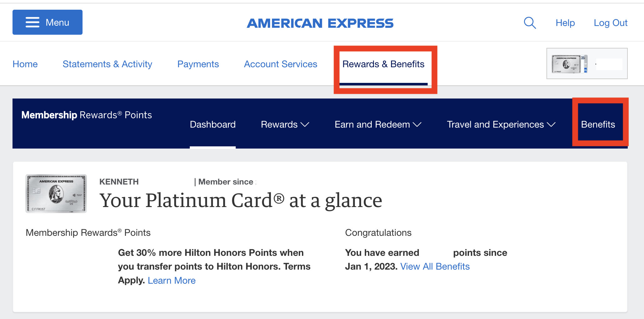Go to the Home tab
The image size is (644, 319).
(x=25, y=64)
